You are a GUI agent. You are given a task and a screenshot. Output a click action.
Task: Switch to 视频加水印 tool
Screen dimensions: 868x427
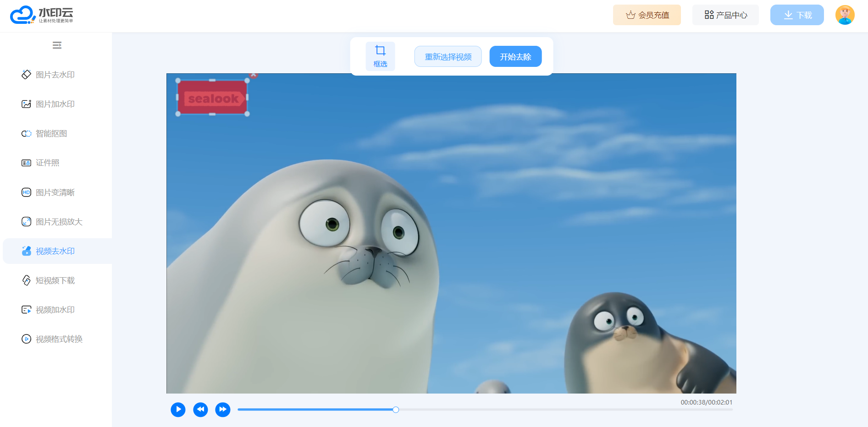pos(55,310)
